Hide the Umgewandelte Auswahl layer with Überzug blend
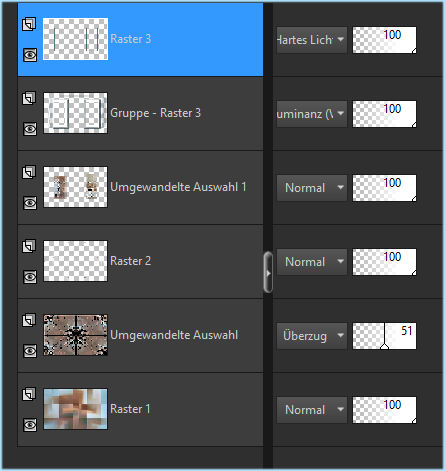 tap(30, 351)
